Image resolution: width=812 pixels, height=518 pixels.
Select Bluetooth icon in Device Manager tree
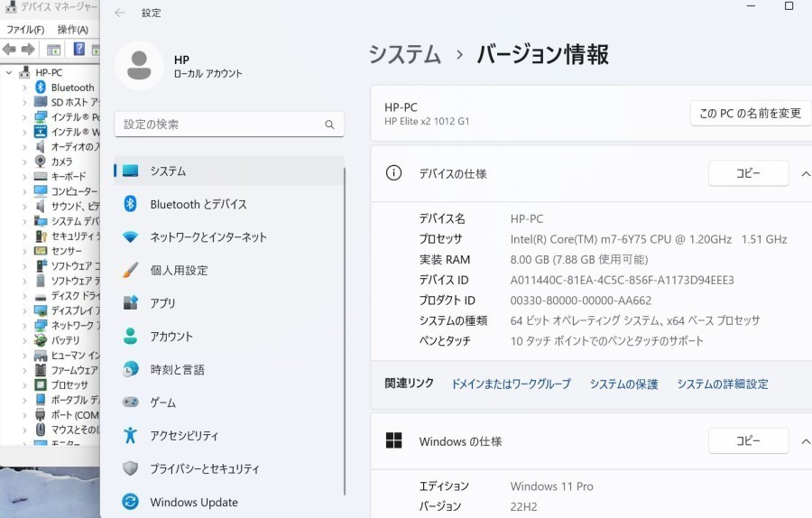(41, 87)
